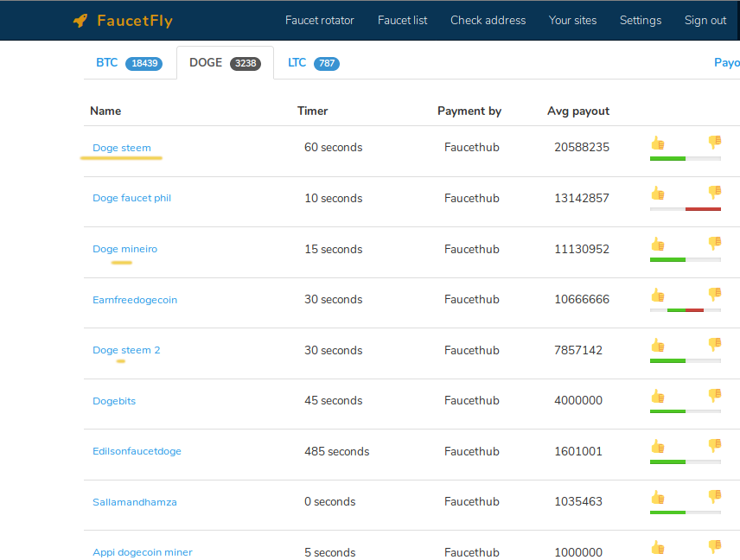Visit the Doge mineiro faucet
740x560 pixels.
125,249
